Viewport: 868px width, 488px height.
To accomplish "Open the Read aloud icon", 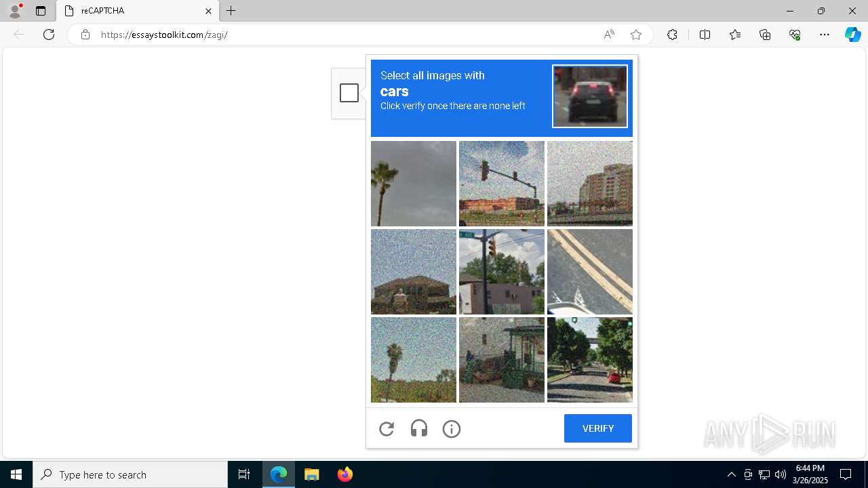I will pos(609,35).
